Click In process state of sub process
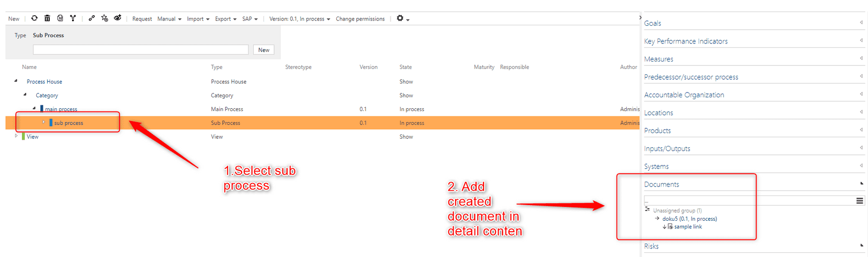This screenshot has width=868, height=257. point(412,123)
